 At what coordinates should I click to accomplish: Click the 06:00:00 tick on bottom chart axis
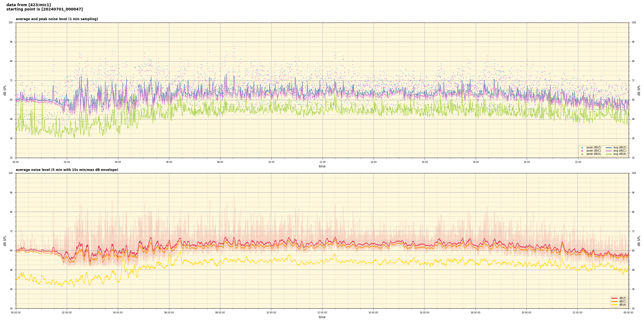coord(169,313)
